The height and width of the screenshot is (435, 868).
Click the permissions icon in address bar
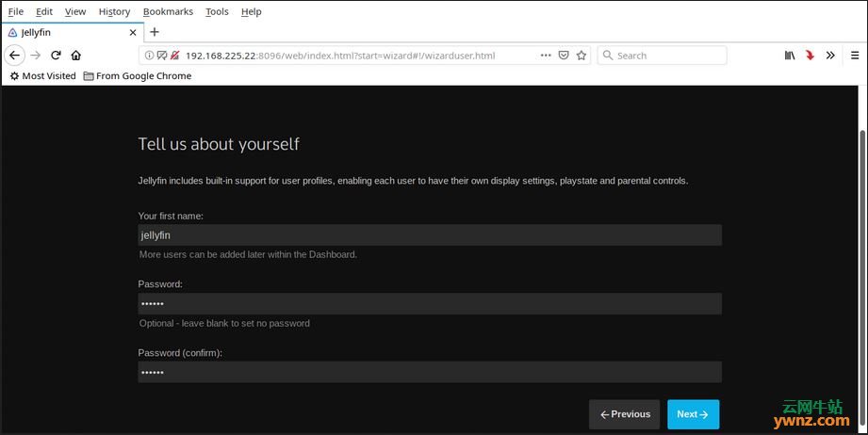point(162,56)
